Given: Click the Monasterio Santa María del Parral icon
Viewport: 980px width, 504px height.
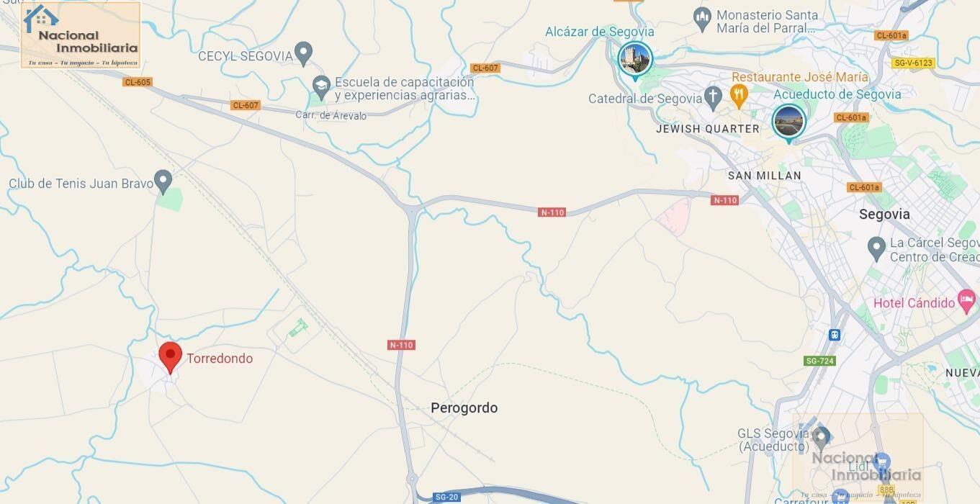Looking at the screenshot, I should pyautogui.click(x=702, y=18).
